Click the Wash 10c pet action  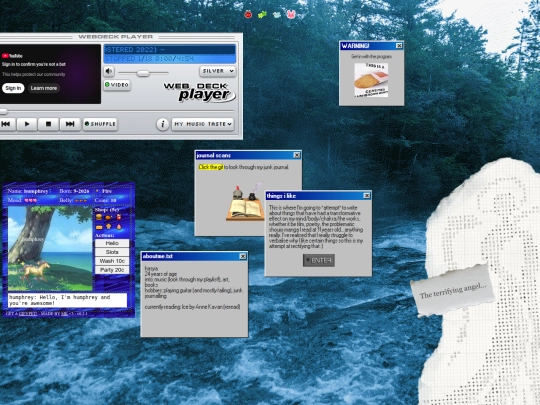coord(112,261)
